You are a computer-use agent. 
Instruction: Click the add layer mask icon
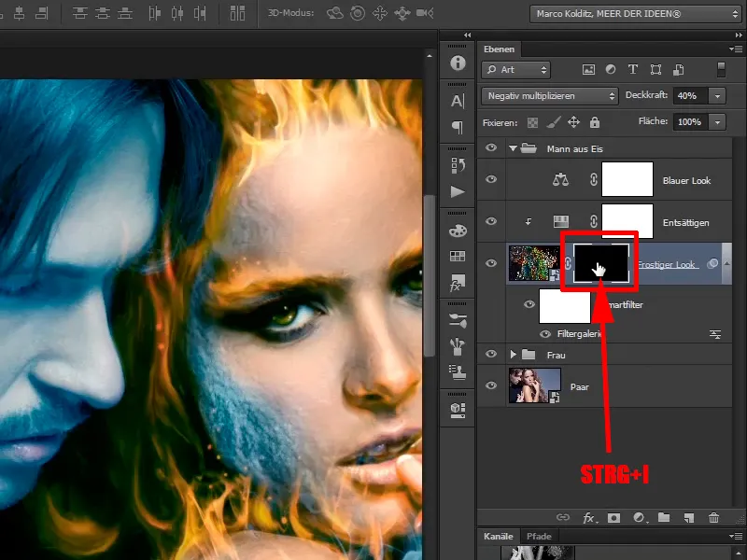(614, 518)
